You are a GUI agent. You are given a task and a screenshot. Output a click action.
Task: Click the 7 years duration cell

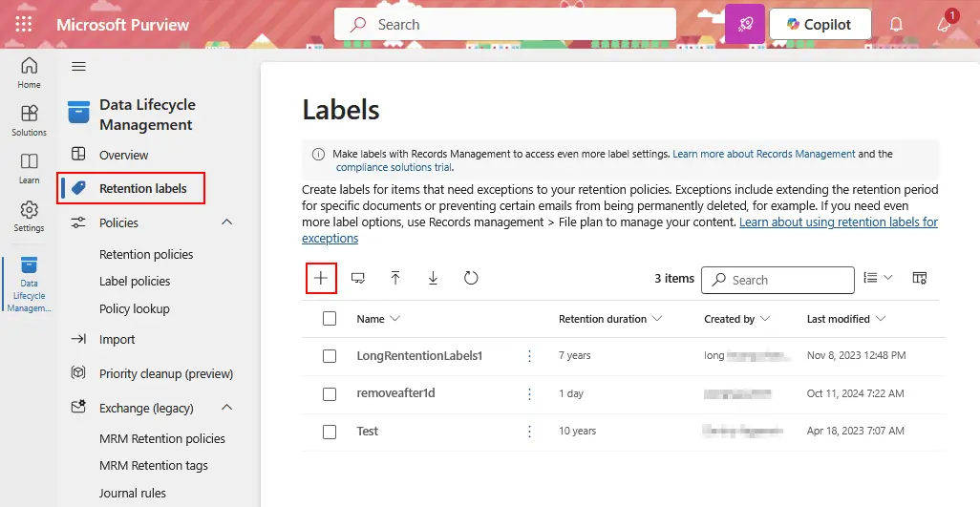click(574, 355)
